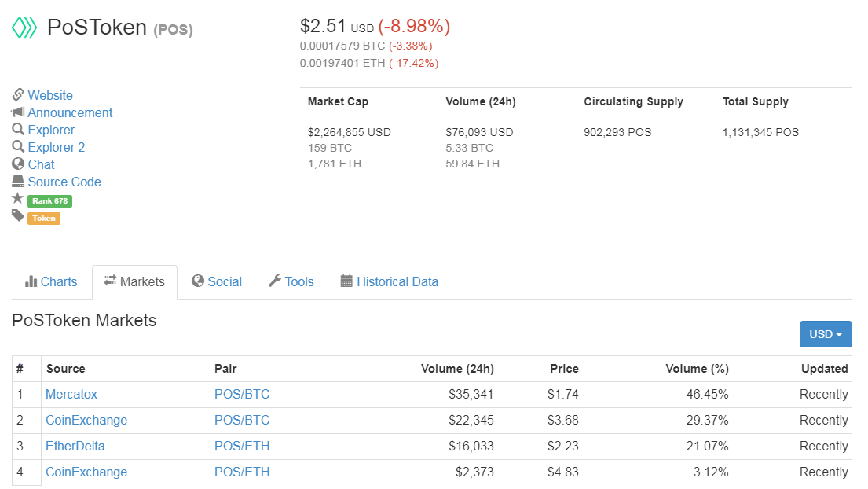Viewport: 868px width, 489px height.
Task: Open the Source Code link
Action: click(x=64, y=182)
